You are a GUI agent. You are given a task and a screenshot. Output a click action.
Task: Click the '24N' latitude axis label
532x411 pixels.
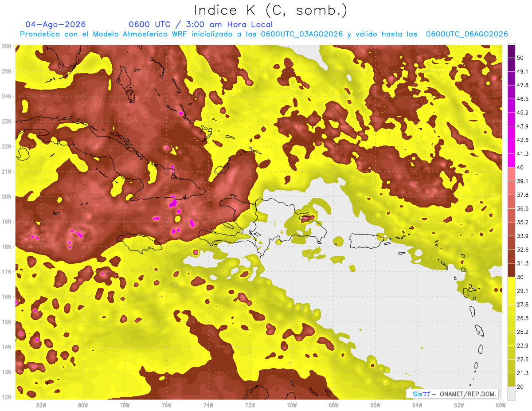7,96
